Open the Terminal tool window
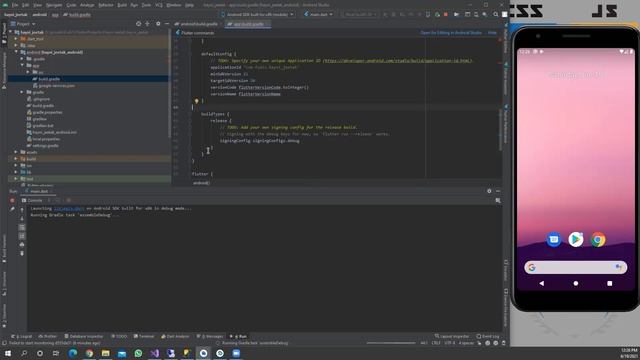This screenshot has width=640, height=360. click(144, 336)
